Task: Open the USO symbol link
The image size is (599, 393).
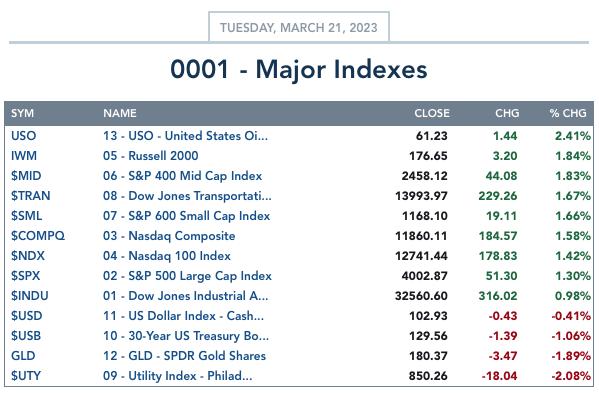Action: [x=23, y=136]
